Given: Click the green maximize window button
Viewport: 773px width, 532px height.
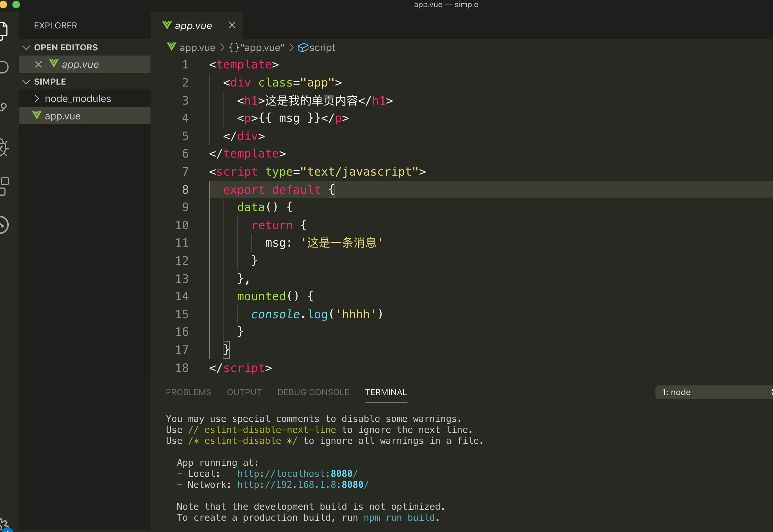Looking at the screenshot, I should point(16,4).
